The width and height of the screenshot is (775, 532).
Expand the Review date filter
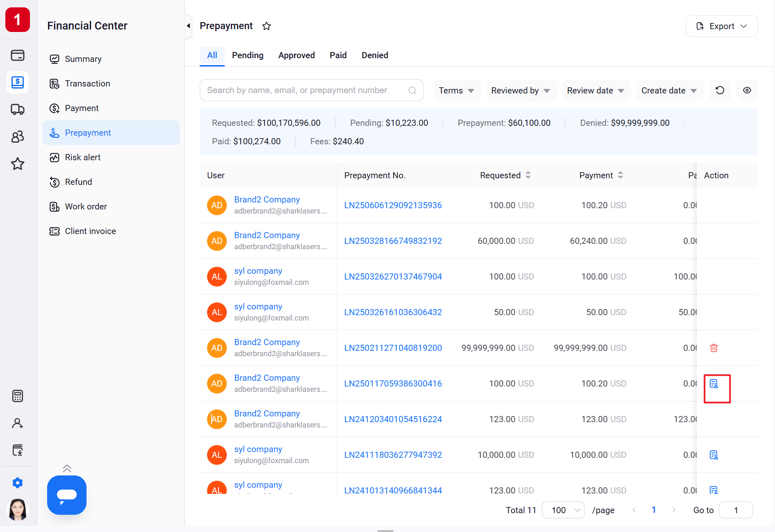596,90
